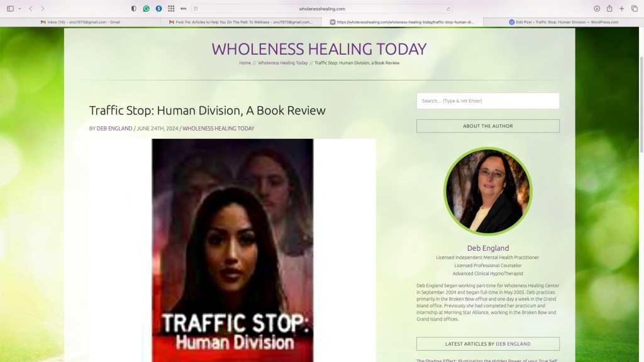Image resolution: width=644 pixels, height=362 pixels.
Task: Open a new tab with the plus icon
Action: (622, 9)
